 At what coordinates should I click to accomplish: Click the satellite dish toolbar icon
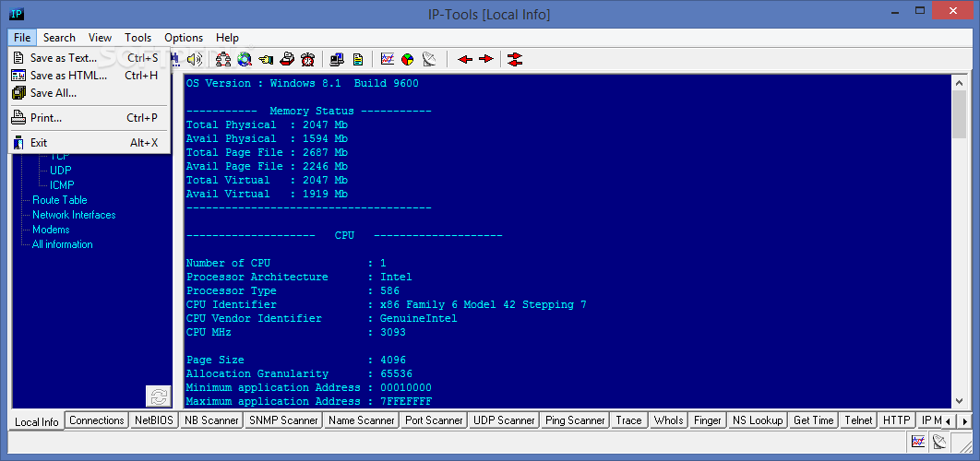pos(429,59)
